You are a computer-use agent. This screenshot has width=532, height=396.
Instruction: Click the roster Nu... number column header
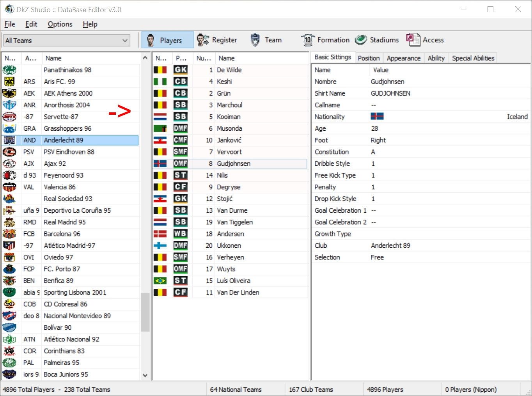point(204,58)
